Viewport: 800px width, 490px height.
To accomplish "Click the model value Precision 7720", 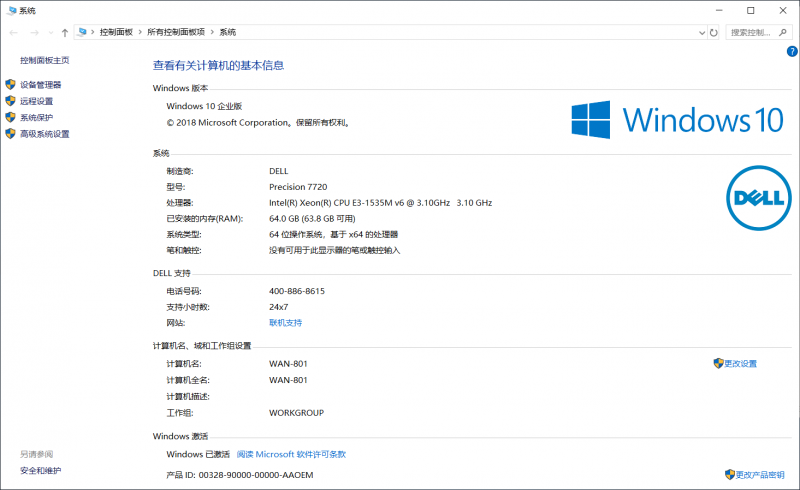I will click(298, 187).
